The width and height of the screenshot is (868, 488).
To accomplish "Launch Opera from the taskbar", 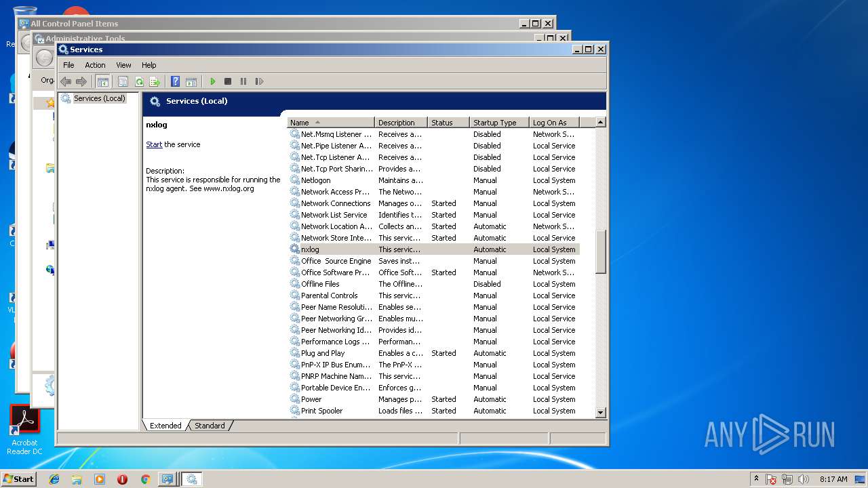I will [x=122, y=479].
